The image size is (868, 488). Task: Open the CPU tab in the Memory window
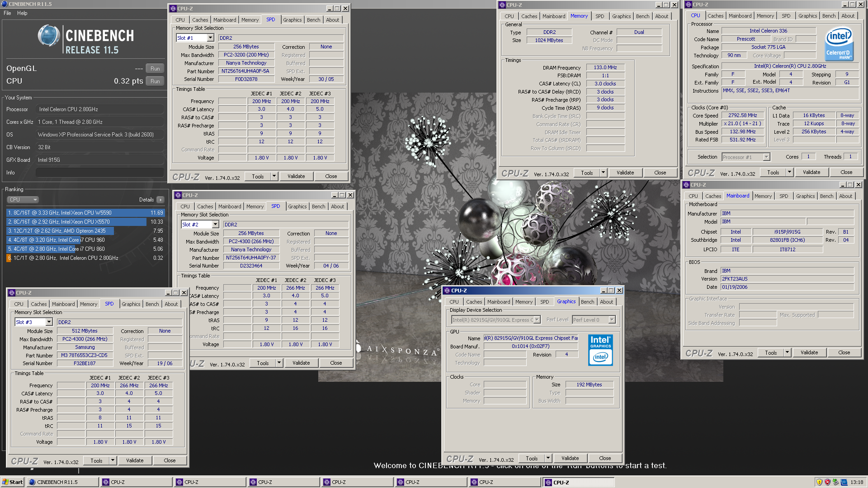pos(509,16)
